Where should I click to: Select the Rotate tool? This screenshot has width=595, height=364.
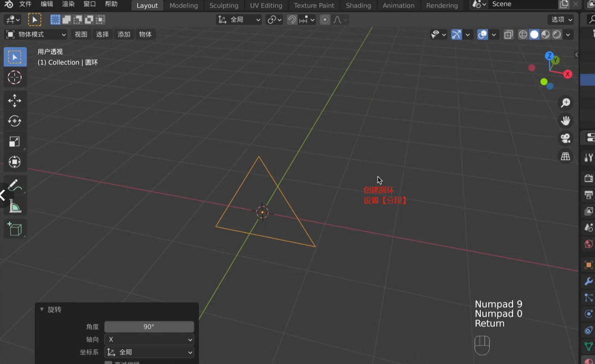coord(15,121)
